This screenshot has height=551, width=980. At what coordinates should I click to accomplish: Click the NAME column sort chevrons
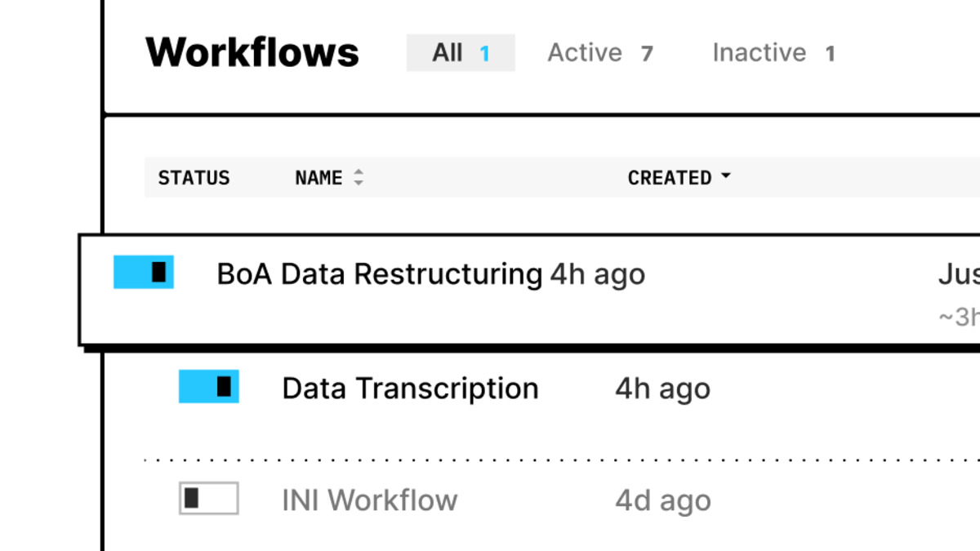(359, 177)
